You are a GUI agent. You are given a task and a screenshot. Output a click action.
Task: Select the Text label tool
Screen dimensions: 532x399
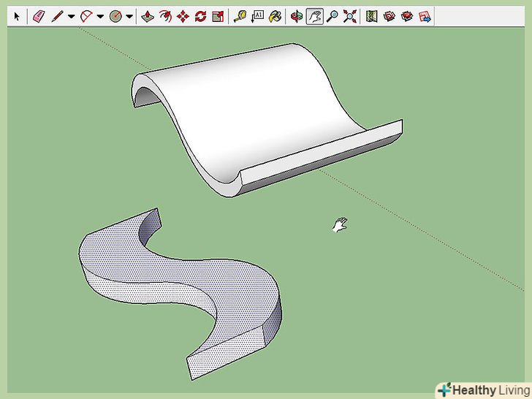click(x=257, y=16)
